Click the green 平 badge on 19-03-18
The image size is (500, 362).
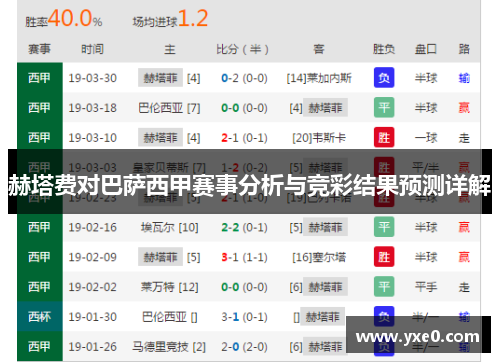pos(384,107)
